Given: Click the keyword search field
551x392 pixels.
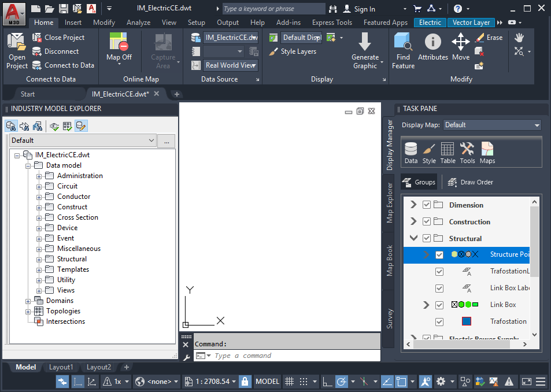Looking at the screenshot, I should point(273,9).
